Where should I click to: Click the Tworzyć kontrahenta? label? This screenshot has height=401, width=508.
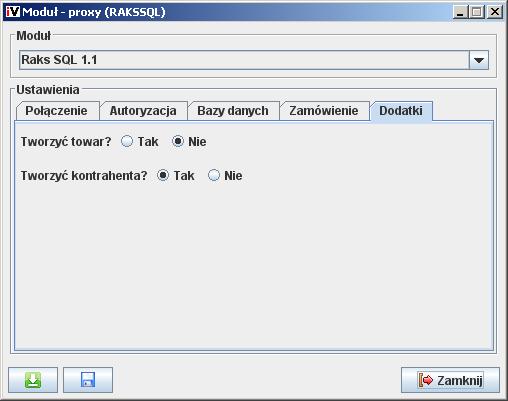tap(84, 176)
